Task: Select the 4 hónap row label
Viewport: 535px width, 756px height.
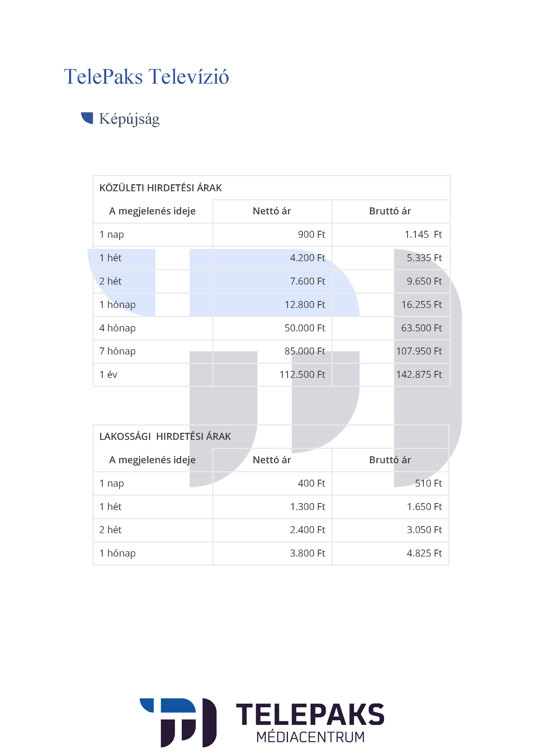Action: point(117,328)
